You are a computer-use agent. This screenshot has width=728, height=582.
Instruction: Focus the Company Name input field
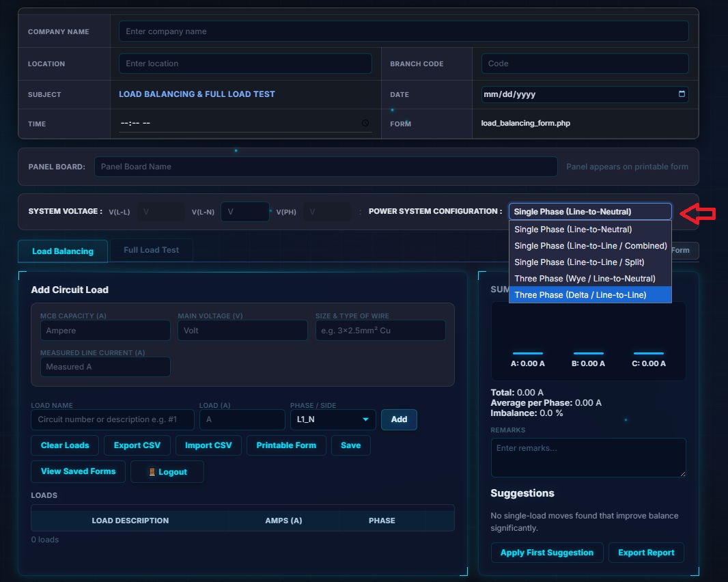[x=403, y=31]
